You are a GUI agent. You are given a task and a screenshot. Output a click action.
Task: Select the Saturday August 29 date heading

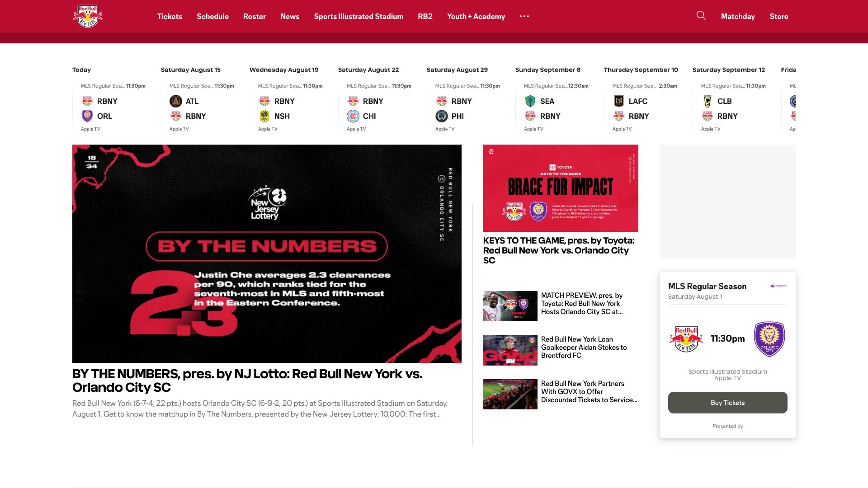coord(457,70)
